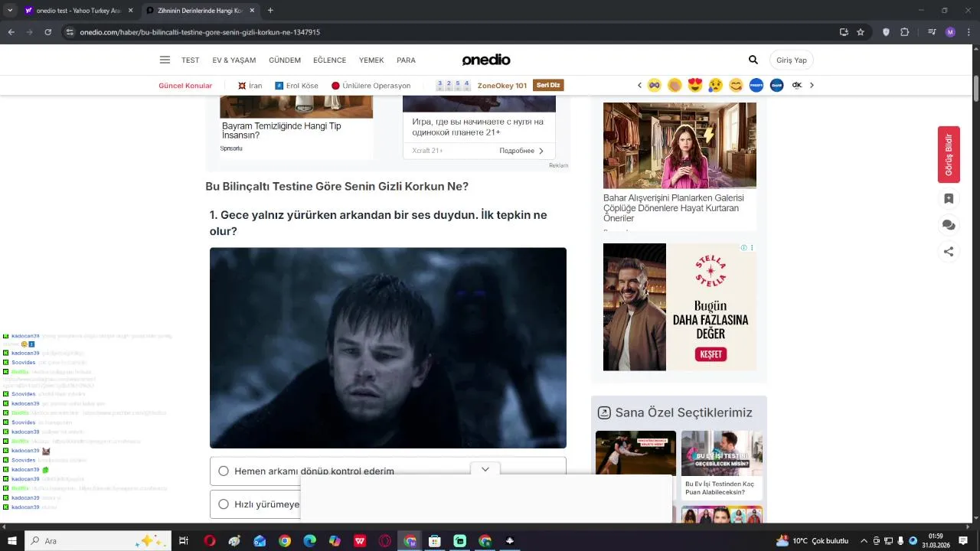Click the heart-eyes emoji reaction
Viewport: 980px width, 551px height.
tap(695, 85)
